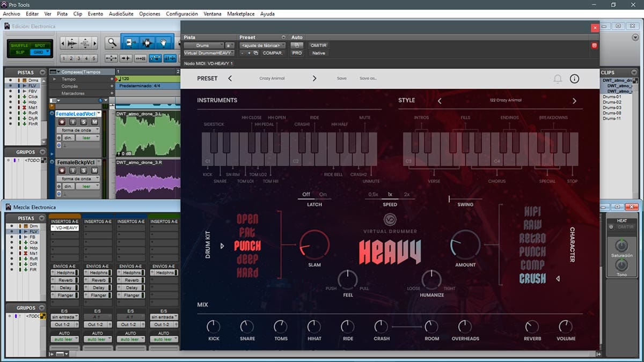Open the info icon in Virtual Drummer

pyautogui.click(x=574, y=79)
